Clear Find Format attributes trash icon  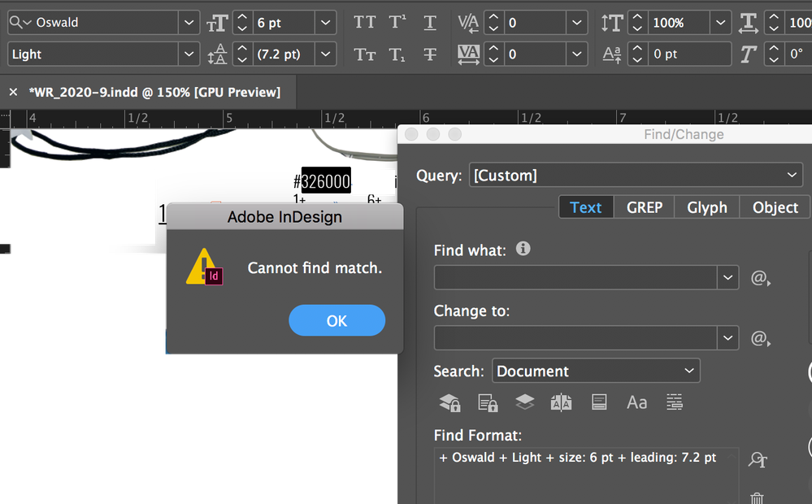tap(757, 498)
